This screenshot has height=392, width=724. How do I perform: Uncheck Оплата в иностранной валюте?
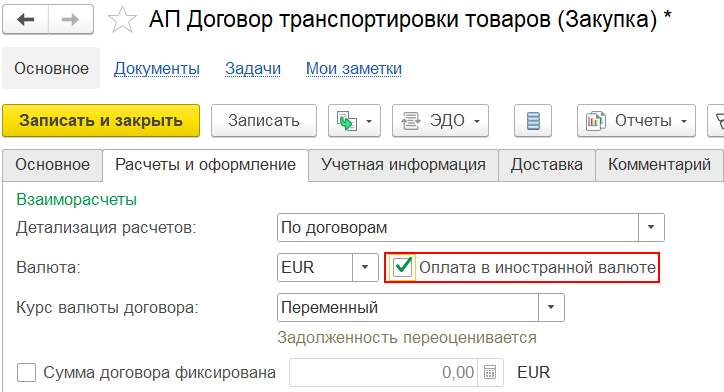coord(403,267)
